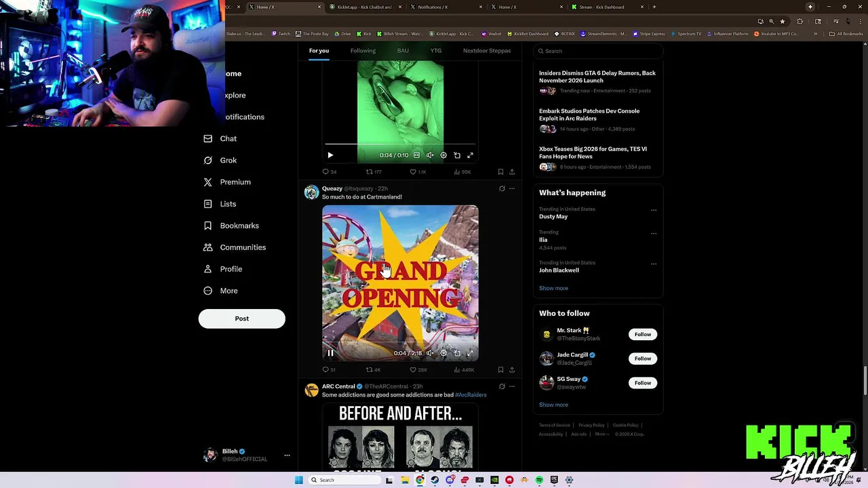868x488 pixels.
Task: Open more options for Dusty May trend
Action: pyautogui.click(x=654, y=210)
